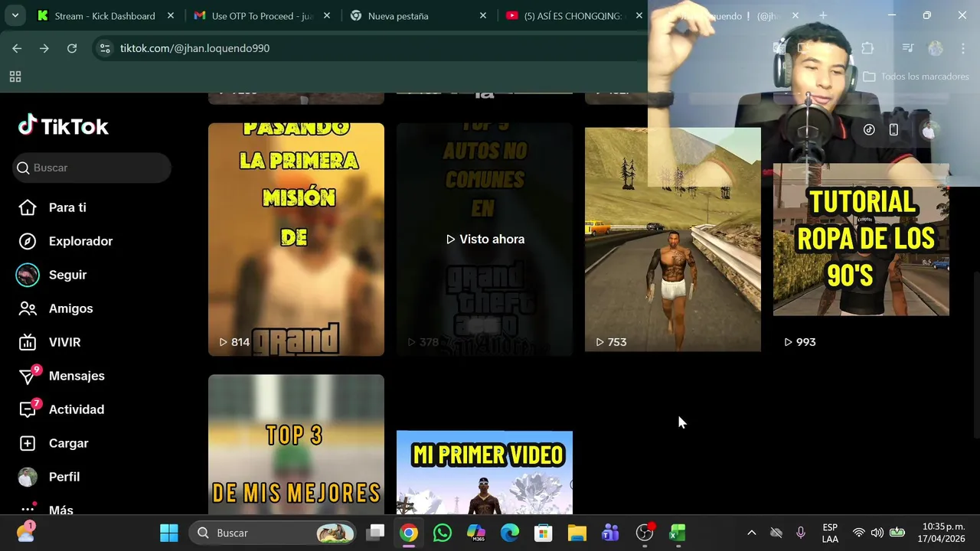Viewport: 980px width, 551px height.
Task: Reload the TikTok page
Action: click(x=72, y=48)
